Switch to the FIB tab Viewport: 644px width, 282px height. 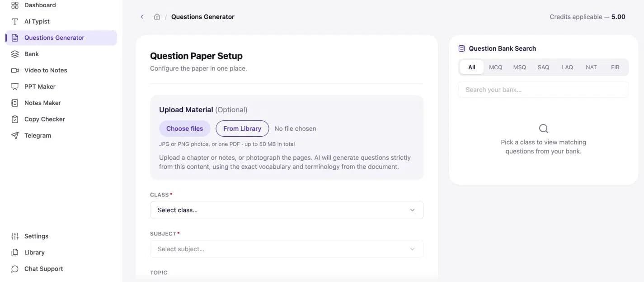coord(615,67)
